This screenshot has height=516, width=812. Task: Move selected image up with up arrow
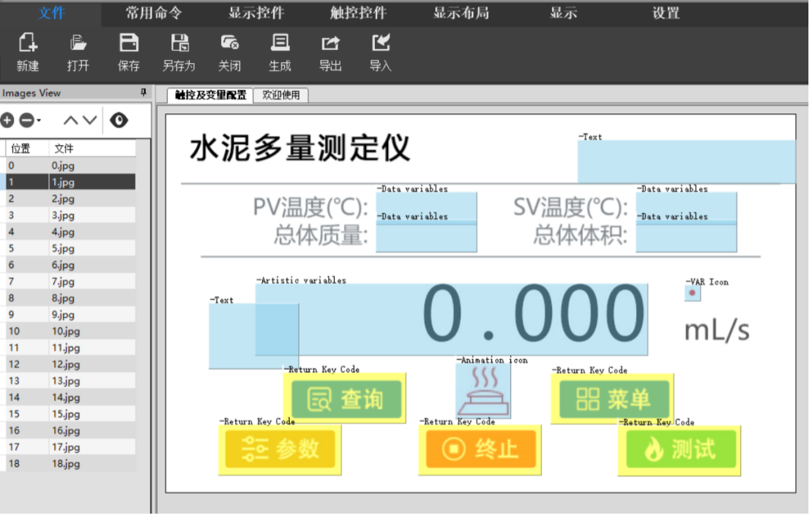coord(70,121)
